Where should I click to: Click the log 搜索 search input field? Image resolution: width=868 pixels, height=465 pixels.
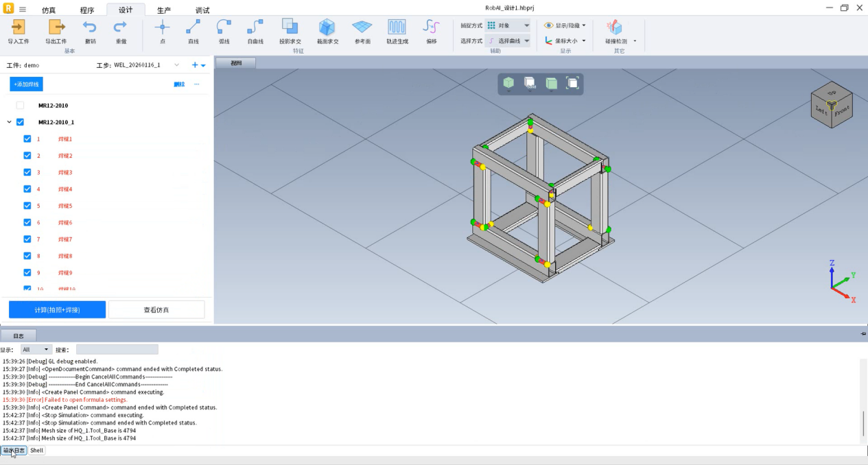[x=117, y=350]
